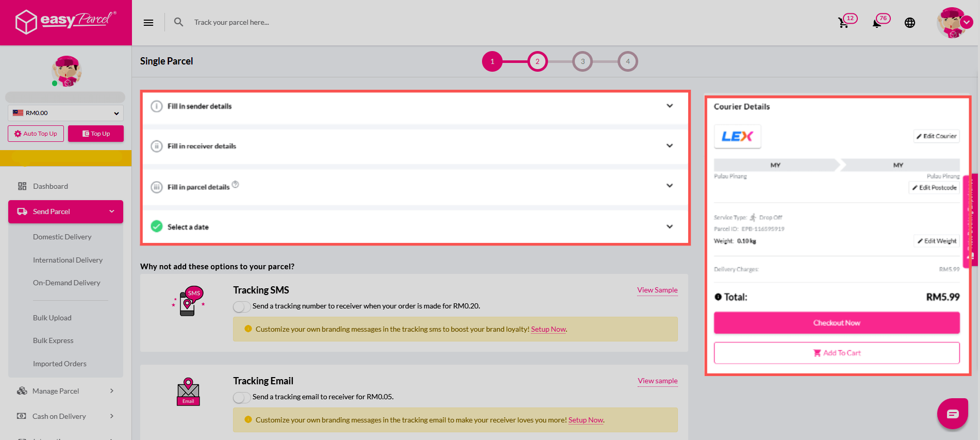Click the Dashboard grid icon
This screenshot has width=980, height=440.
tap(22, 186)
